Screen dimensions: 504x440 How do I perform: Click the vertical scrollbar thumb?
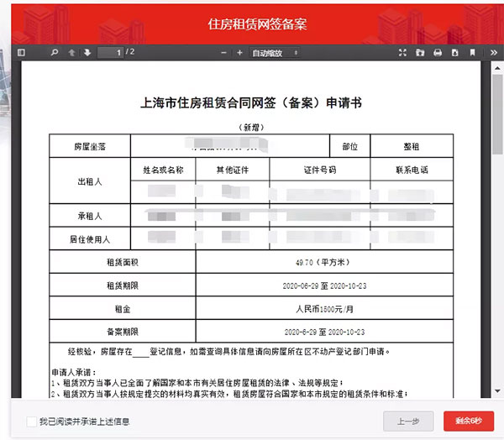(497, 115)
